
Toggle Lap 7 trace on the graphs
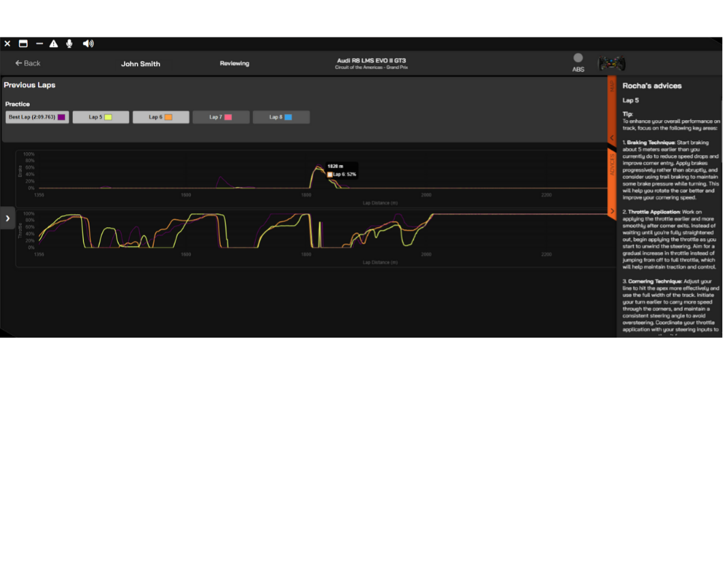pyautogui.click(x=220, y=117)
